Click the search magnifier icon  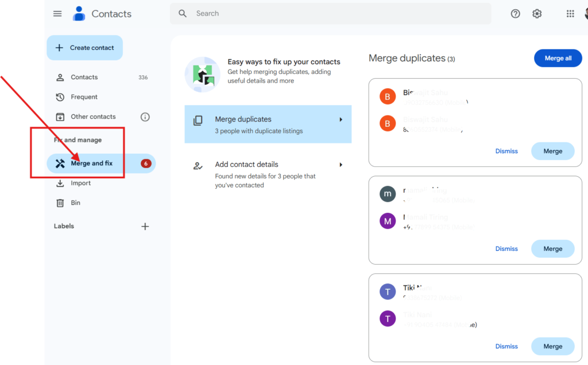tap(183, 14)
